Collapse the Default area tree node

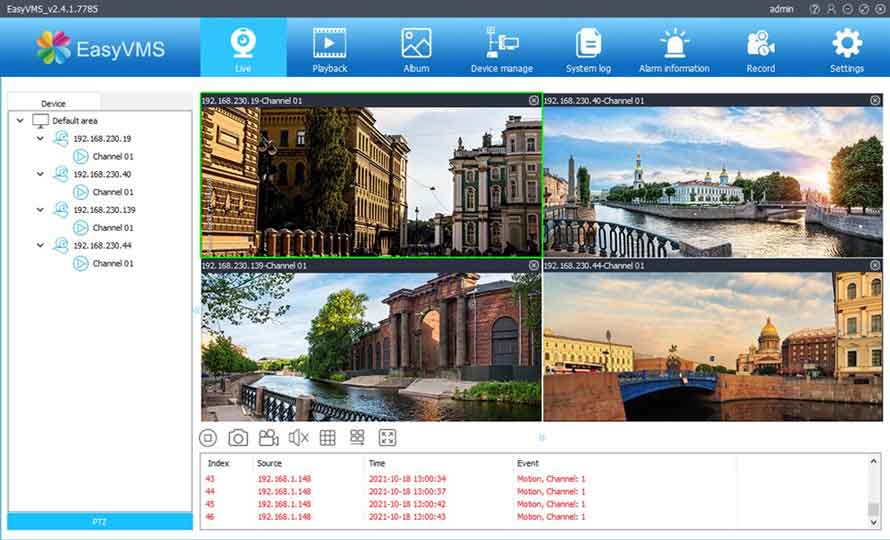click(x=21, y=121)
